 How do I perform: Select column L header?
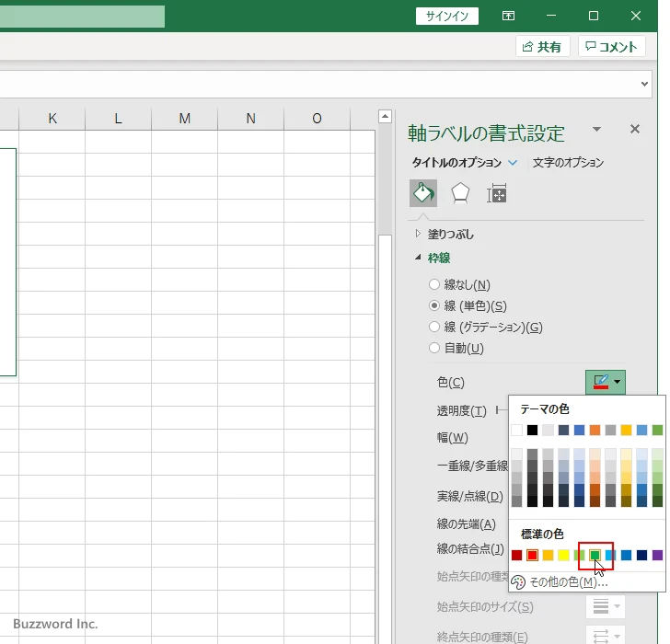point(119,119)
